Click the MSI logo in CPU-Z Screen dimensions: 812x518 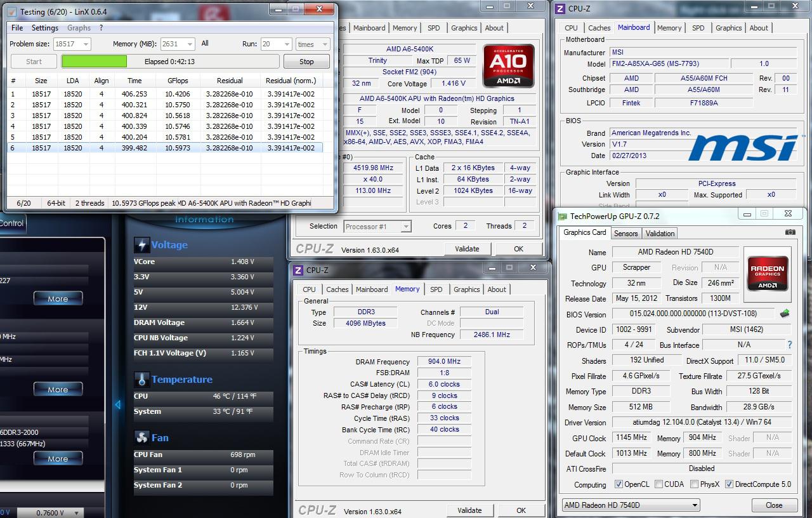click(x=743, y=147)
